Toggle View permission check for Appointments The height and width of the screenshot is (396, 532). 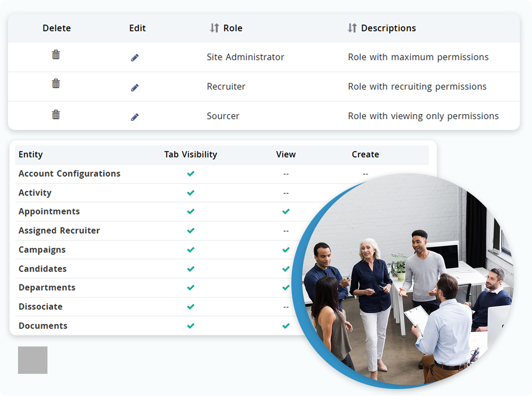click(286, 211)
